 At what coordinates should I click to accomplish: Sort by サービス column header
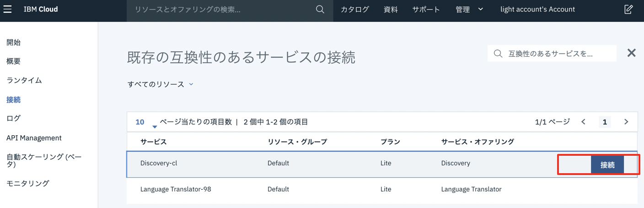point(154,142)
